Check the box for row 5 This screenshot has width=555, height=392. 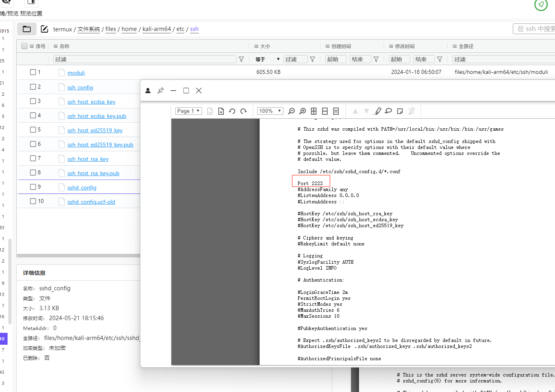click(33, 129)
